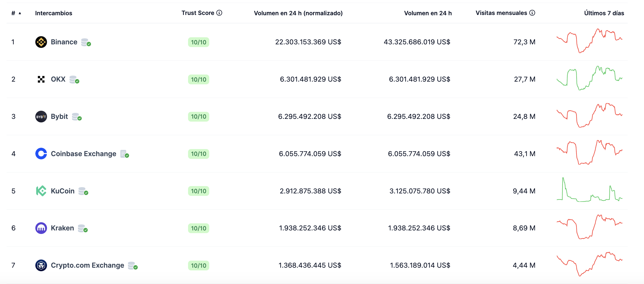This screenshot has width=644, height=284.
Task: Open the Kraken exchange link
Action: click(62, 228)
